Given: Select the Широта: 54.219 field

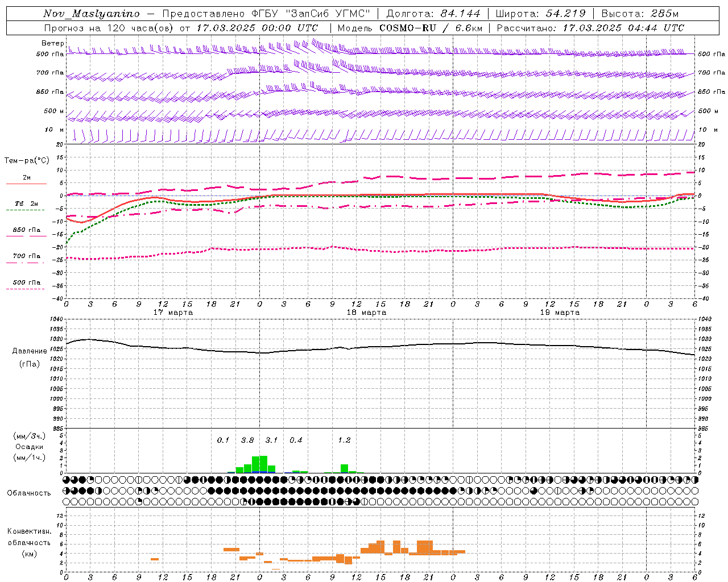Looking at the screenshot, I should pos(540,14).
